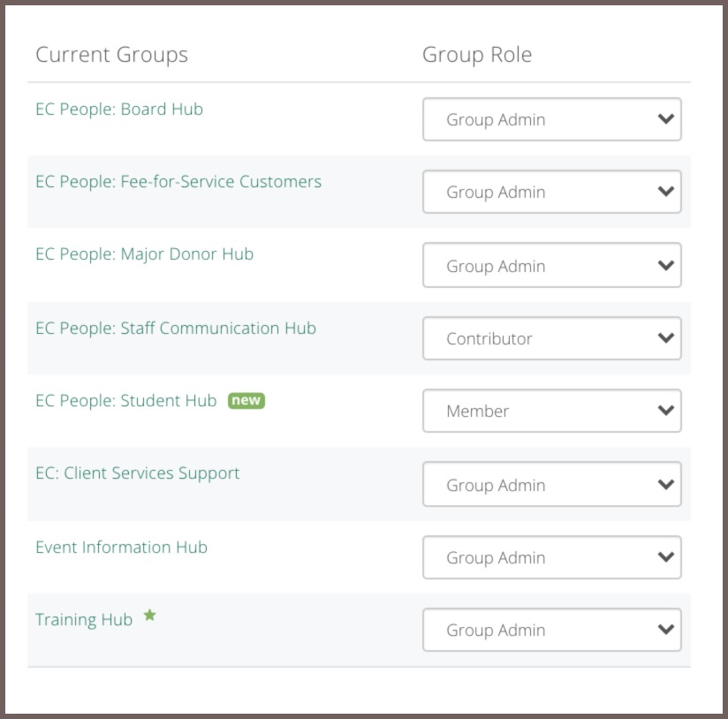Viewport: 728px width, 719px height.
Task: Go to the Event Information Hub
Action: click(x=121, y=548)
